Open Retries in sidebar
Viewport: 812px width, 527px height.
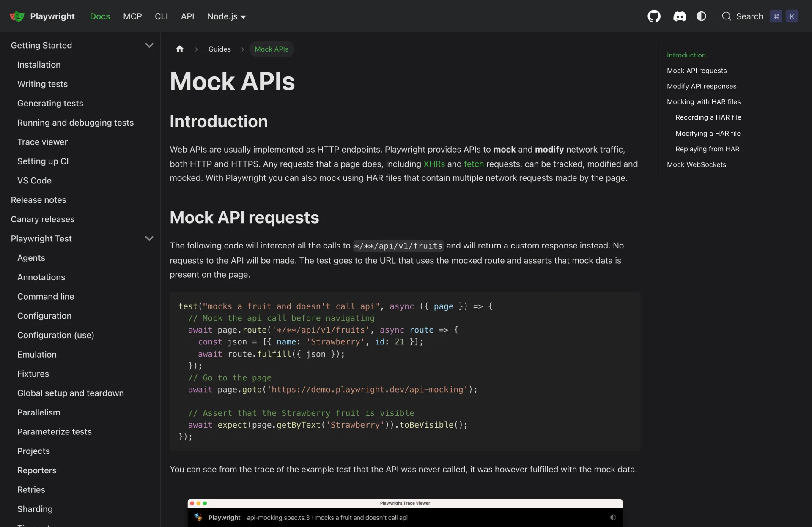point(31,490)
